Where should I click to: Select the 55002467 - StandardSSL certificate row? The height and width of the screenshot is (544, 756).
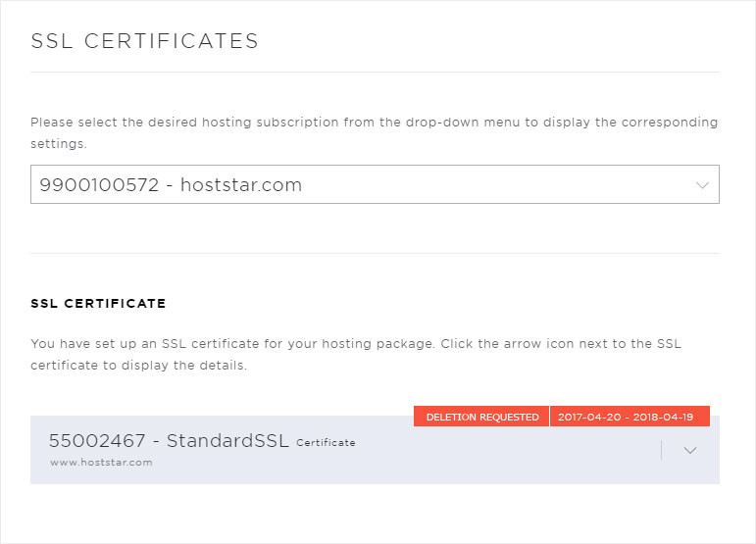point(375,450)
